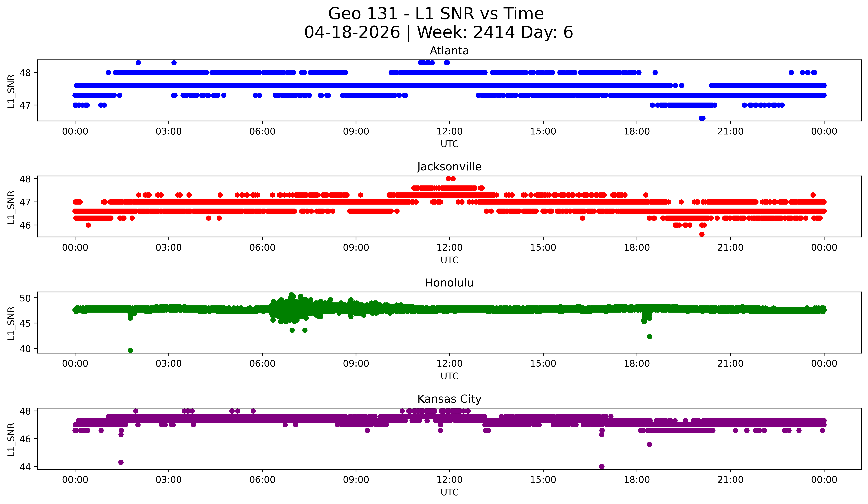Click the y-axis tick 50 on the Honolulu plot
The height and width of the screenshot is (504, 868).
(25, 298)
